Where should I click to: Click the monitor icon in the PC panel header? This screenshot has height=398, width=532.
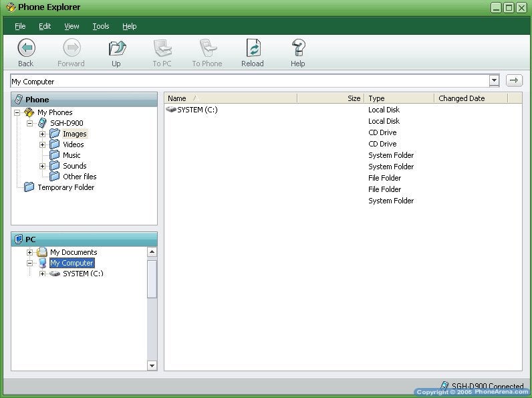tap(19, 239)
